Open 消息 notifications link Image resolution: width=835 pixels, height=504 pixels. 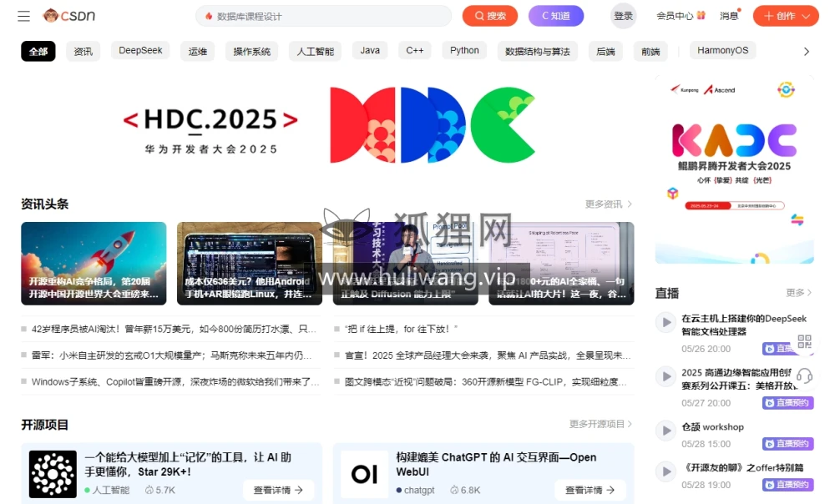click(x=728, y=16)
